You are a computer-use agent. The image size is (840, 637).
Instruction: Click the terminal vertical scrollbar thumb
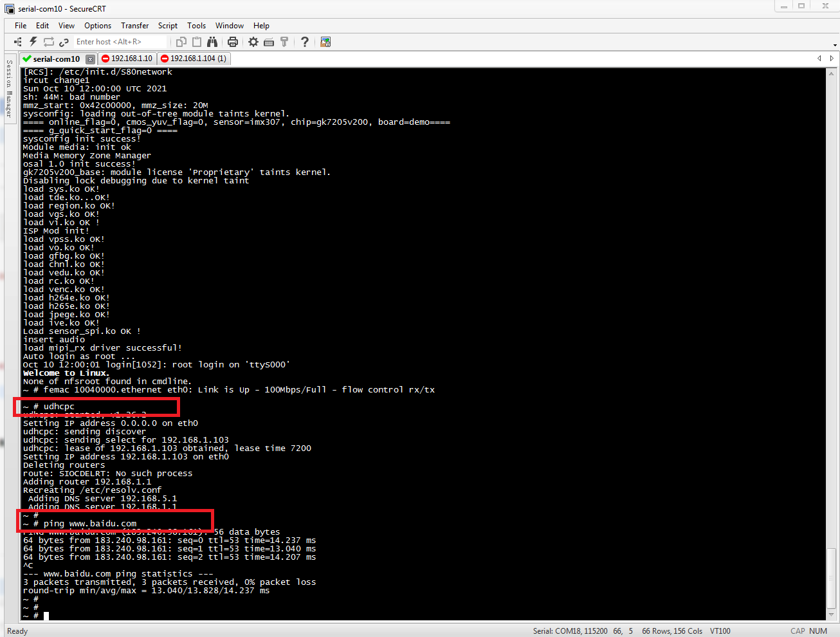click(x=831, y=578)
